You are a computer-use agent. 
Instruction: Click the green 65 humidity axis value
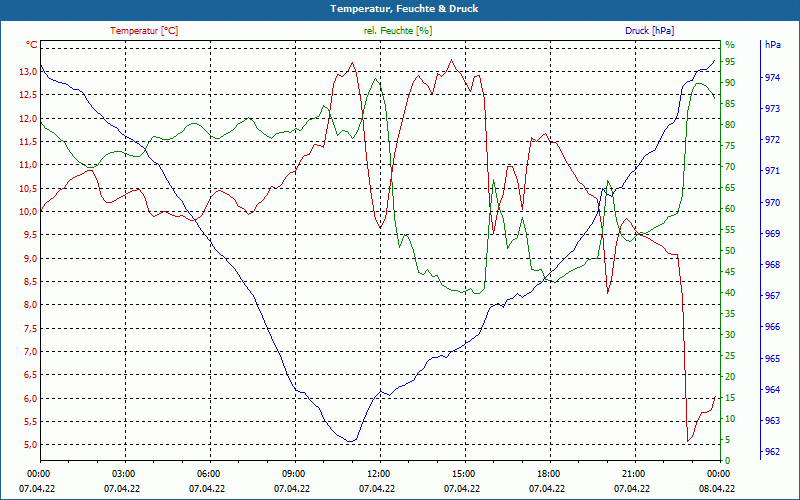(730, 188)
